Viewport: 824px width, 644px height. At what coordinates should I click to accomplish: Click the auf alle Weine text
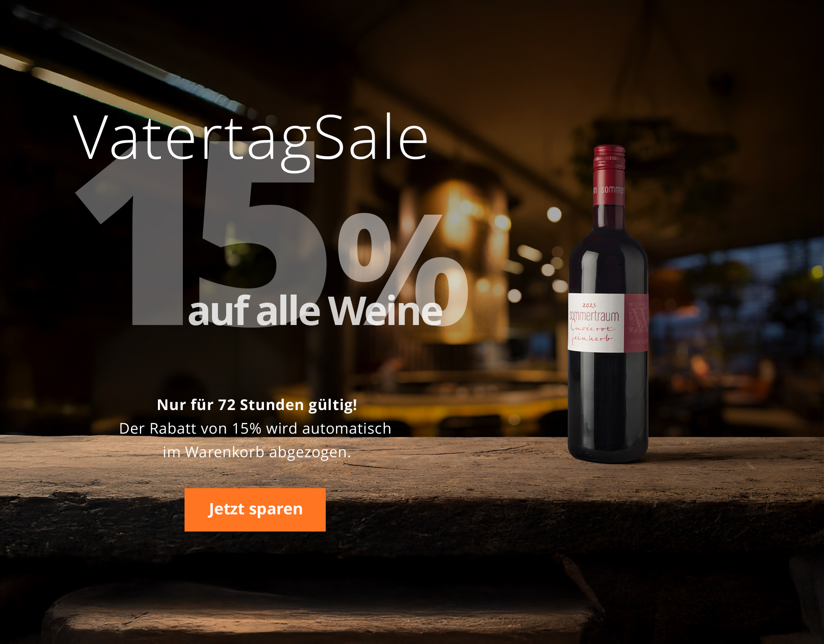tap(315, 311)
